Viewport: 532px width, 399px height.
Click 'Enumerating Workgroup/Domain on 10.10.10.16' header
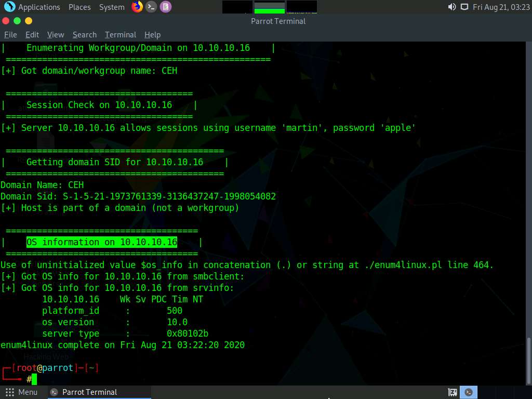point(138,48)
